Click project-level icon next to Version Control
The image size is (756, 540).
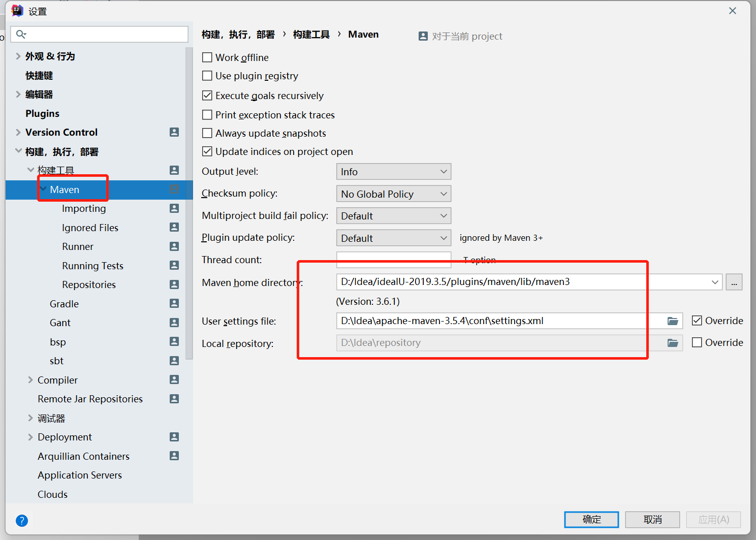click(x=174, y=132)
